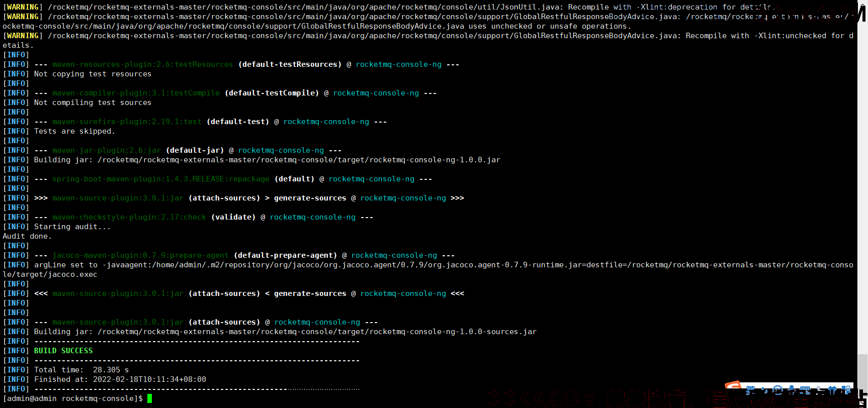Click the jacoco-maven-plugin prepare-agent text
Screen dimensions: 868x408
click(x=140, y=255)
